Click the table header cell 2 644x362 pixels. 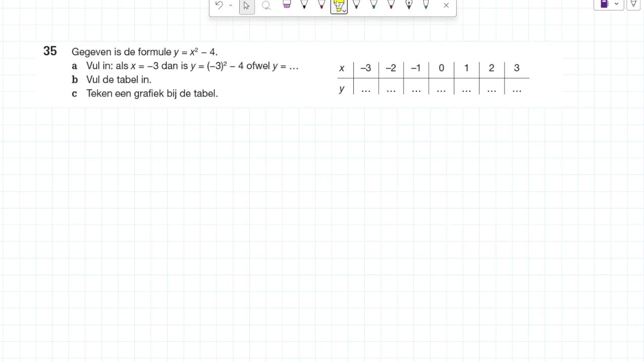pos(492,68)
